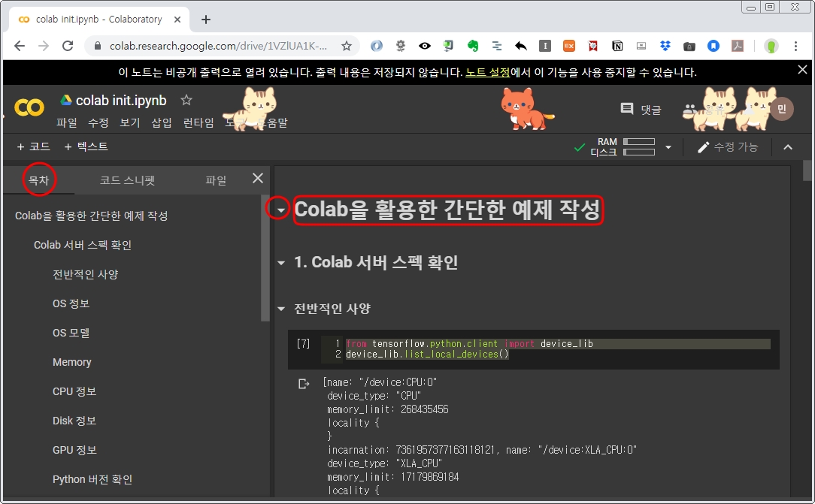Open the 수정 가능 editing mode button

click(x=728, y=147)
